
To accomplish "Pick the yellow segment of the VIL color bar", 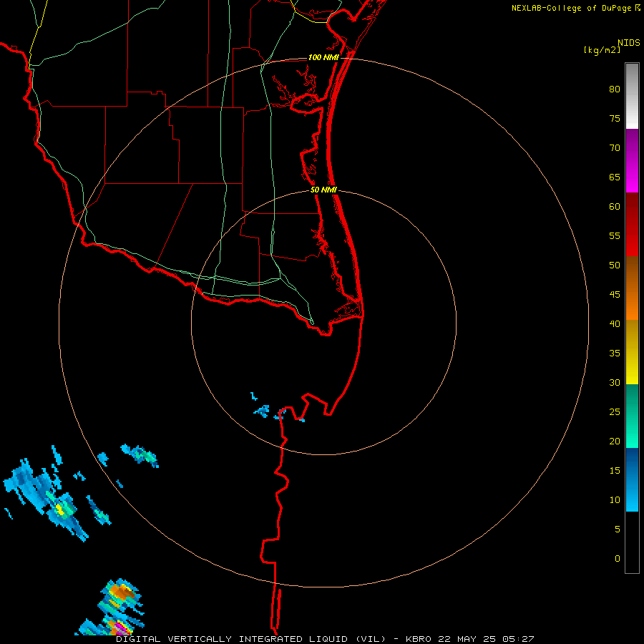I will [632, 352].
